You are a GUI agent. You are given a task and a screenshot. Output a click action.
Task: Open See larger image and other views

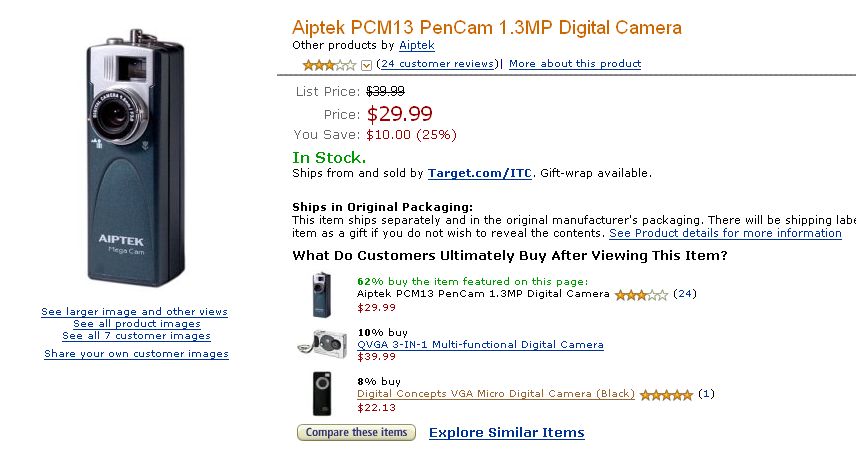pyautogui.click(x=134, y=312)
